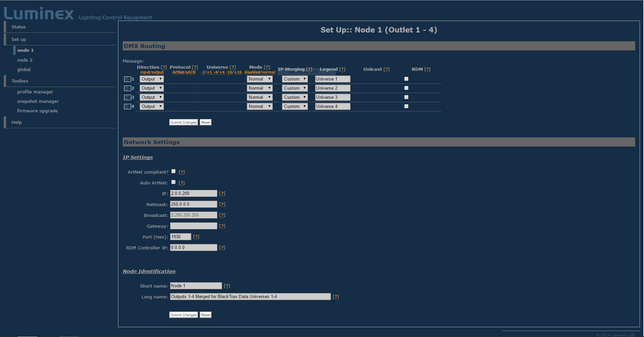Enable the ArtNet compliant checkbox
Viewport: 644px width, 337px height.
pos(173,171)
